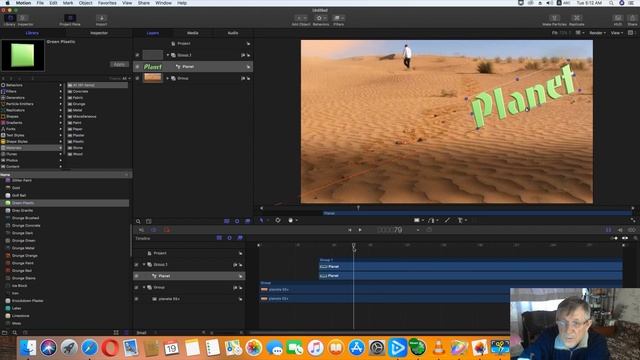The height and width of the screenshot is (360, 640).
Task: Click the timeline playhead marker on ruler
Action: click(x=354, y=245)
